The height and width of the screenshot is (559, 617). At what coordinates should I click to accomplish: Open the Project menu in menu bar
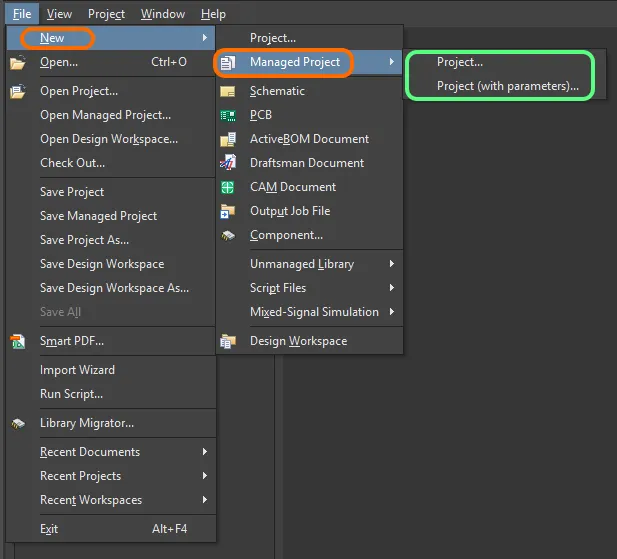point(106,14)
